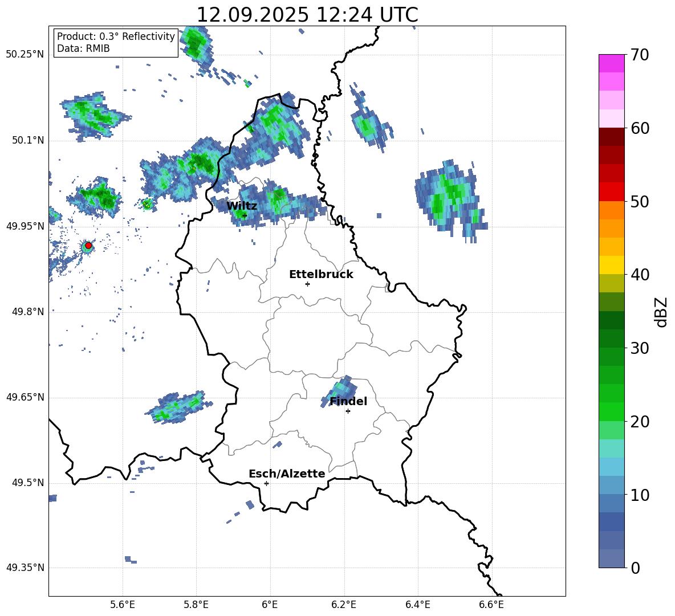This screenshot has width=675, height=616.
Task: Click the 49.95°N latitude label
Action: 25,226
